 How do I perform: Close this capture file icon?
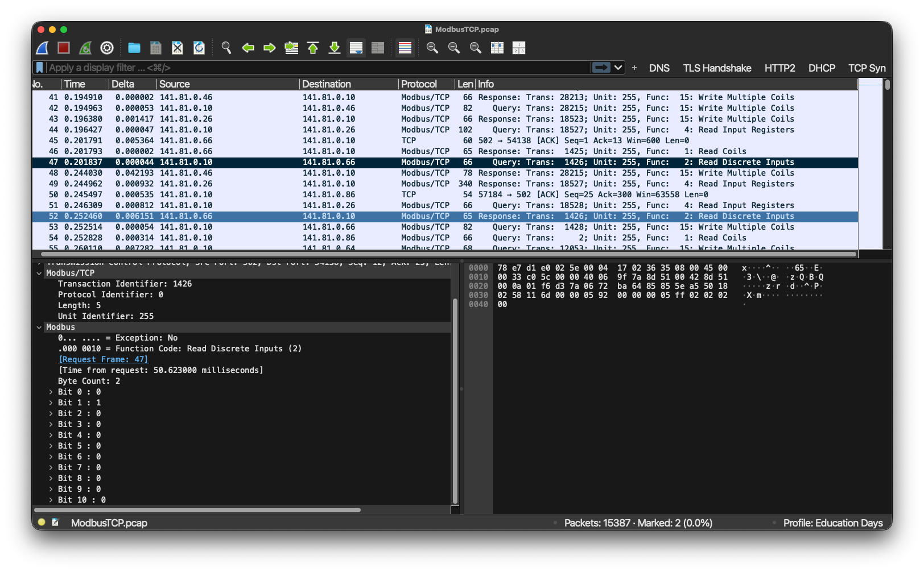[x=178, y=48]
